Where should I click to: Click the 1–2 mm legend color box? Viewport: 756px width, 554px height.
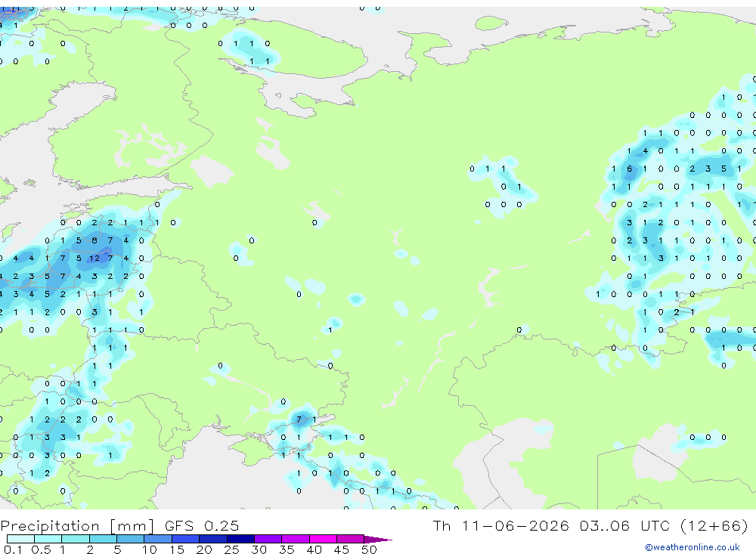tap(76, 539)
